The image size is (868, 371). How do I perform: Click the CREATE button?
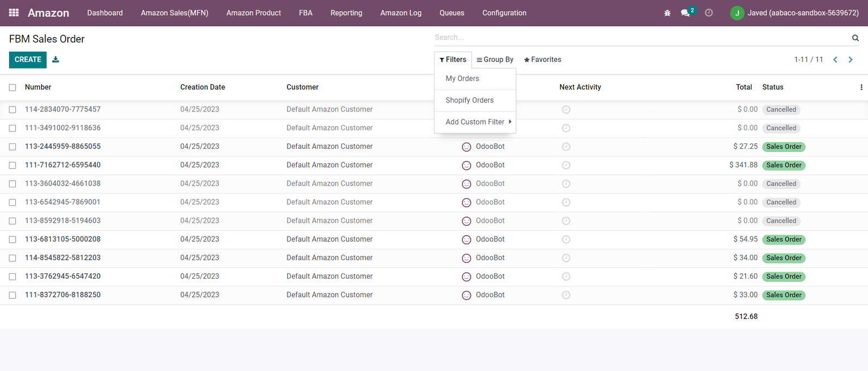28,60
